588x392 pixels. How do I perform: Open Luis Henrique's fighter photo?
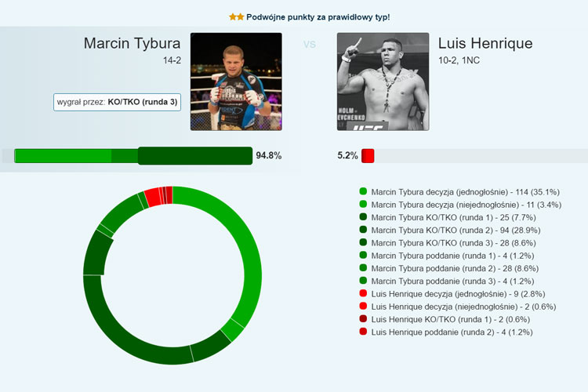[x=383, y=82]
